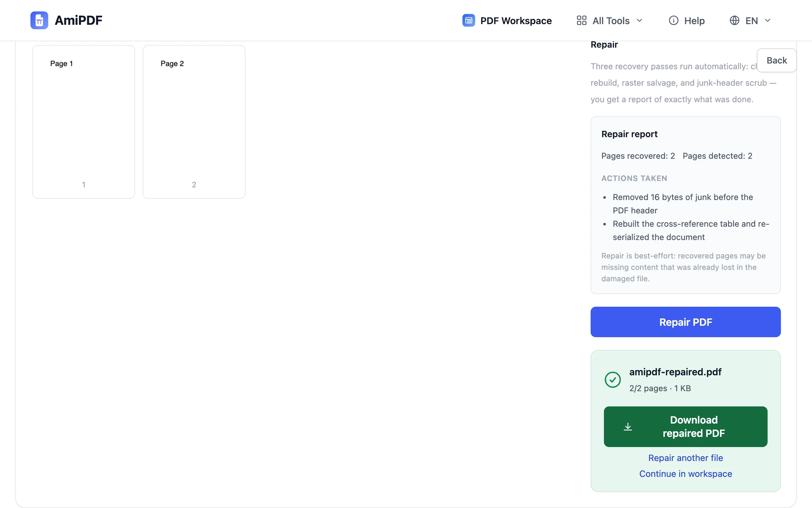Click the Help info circle icon
812x508 pixels.
[x=673, y=21]
